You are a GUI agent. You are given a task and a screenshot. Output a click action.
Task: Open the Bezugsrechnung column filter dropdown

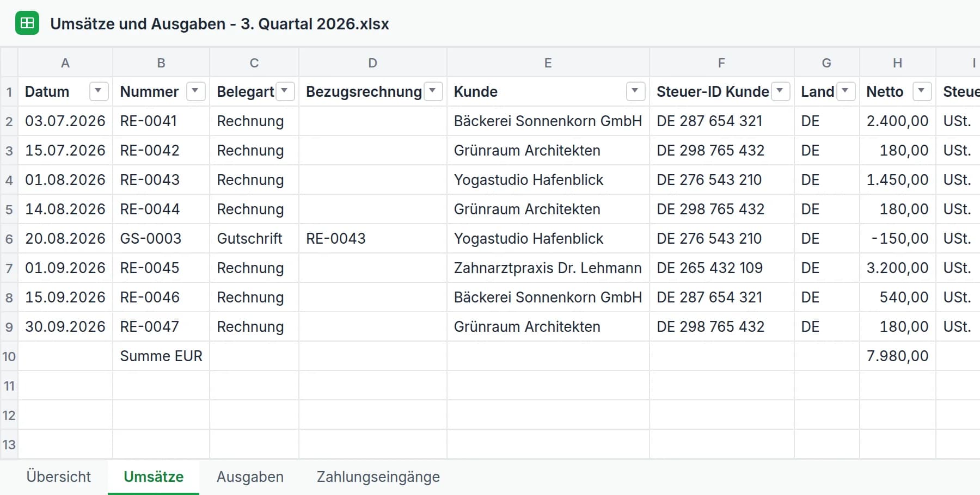[x=433, y=91]
